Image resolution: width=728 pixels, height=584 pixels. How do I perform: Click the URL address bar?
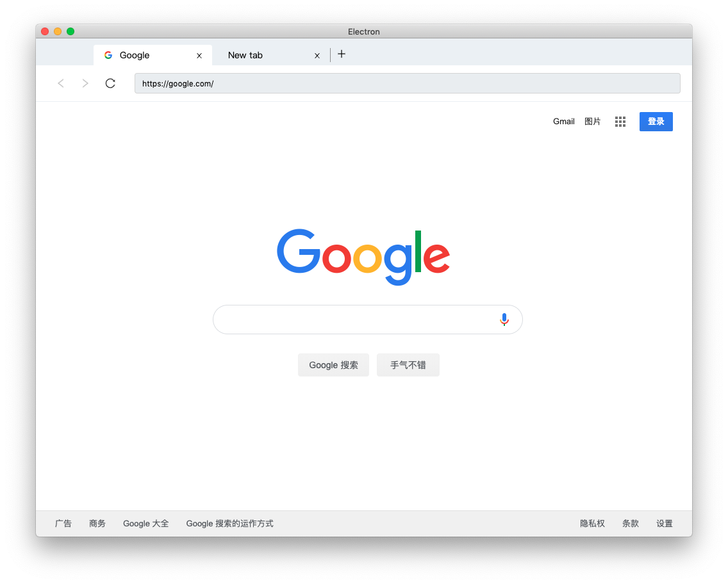pyautogui.click(x=407, y=83)
